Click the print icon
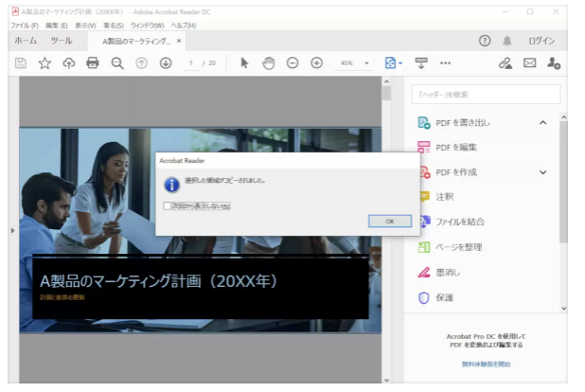 click(x=93, y=62)
